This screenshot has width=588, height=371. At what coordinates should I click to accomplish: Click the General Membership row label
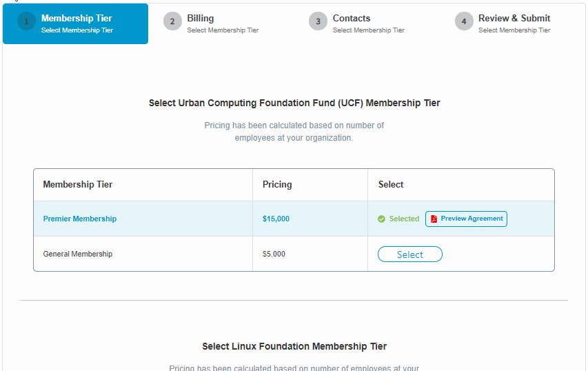(x=78, y=254)
